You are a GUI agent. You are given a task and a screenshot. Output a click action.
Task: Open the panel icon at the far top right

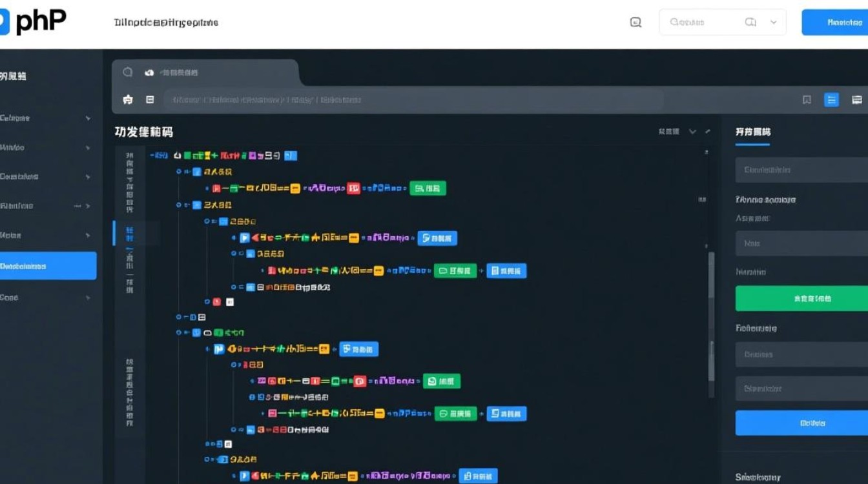(x=857, y=99)
